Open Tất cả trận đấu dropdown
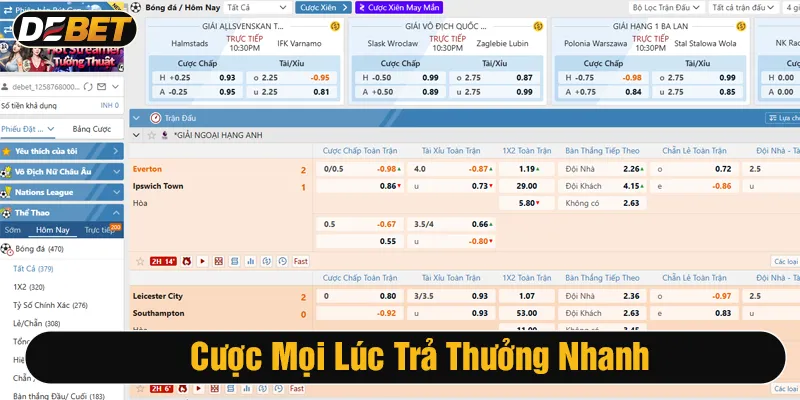The height and width of the screenshot is (400, 800). [743, 7]
